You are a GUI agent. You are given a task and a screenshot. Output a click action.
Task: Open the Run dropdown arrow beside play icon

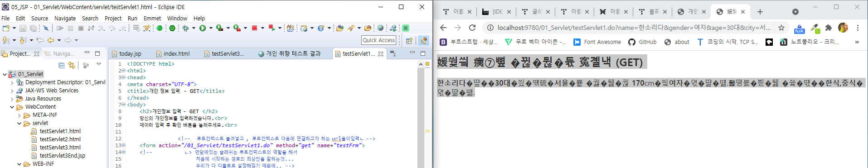(x=211, y=28)
